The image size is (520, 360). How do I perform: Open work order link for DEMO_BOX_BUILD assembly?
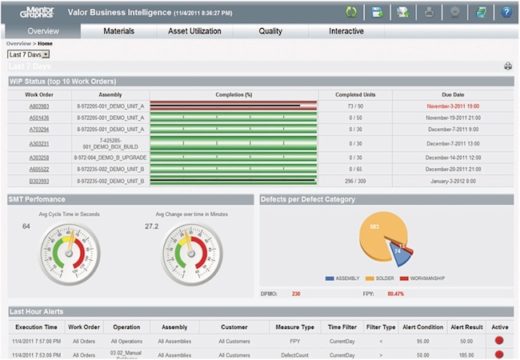[x=39, y=144]
